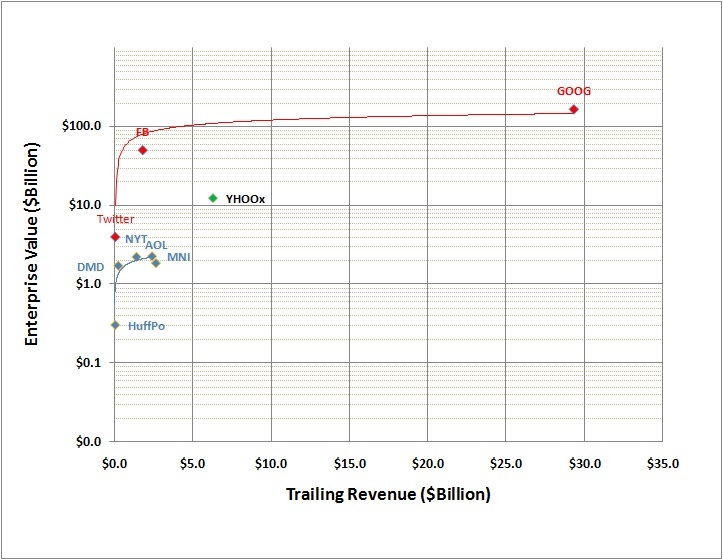This screenshot has width=723, height=560.
Task: Select the HuffPo diamond data point
Action: click(115, 325)
